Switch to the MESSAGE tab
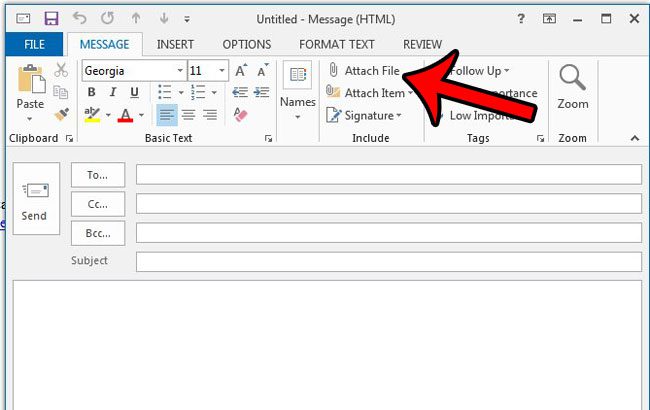This screenshot has height=410, width=650. click(x=104, y=44)
